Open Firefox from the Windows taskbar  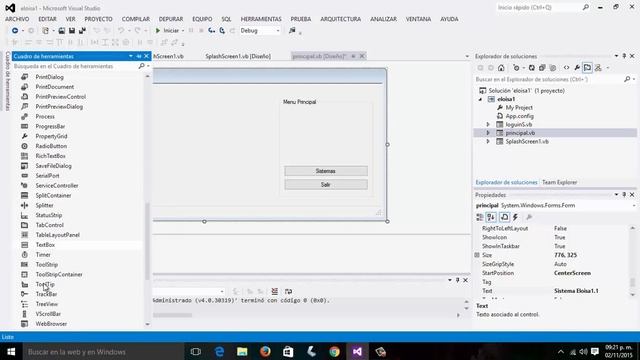tap(265, 351)
